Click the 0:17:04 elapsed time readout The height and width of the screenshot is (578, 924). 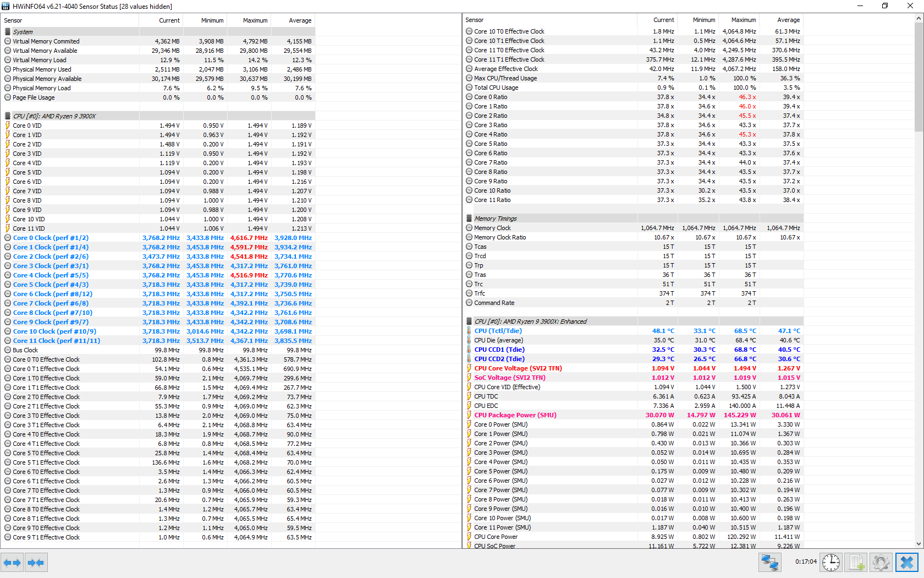coord(806,562)
